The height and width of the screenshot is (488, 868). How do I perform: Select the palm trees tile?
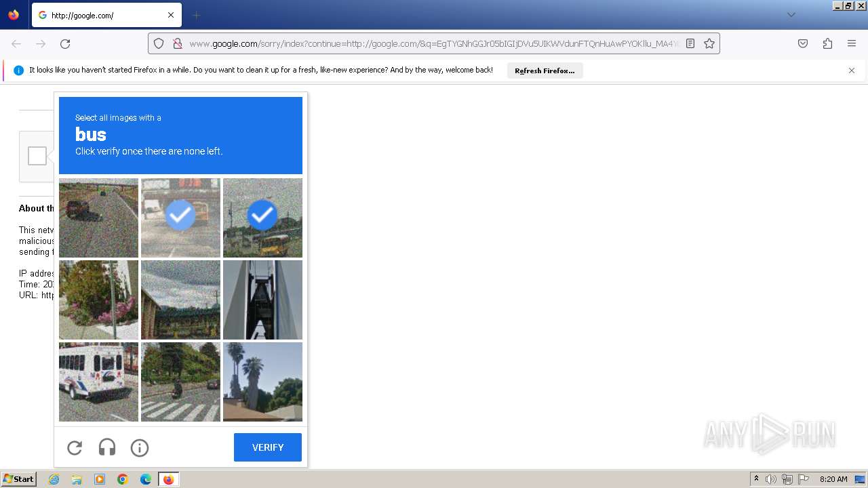pyautogui.click(x=262, y=382)
